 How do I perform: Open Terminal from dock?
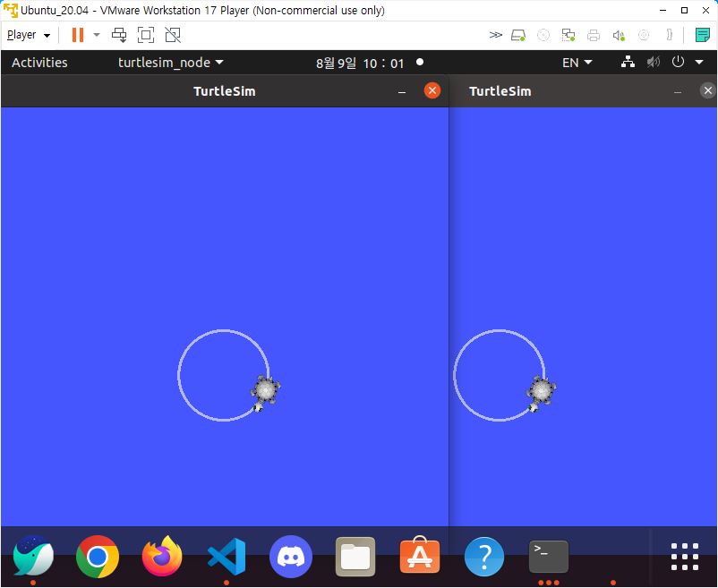pos(549,557)
